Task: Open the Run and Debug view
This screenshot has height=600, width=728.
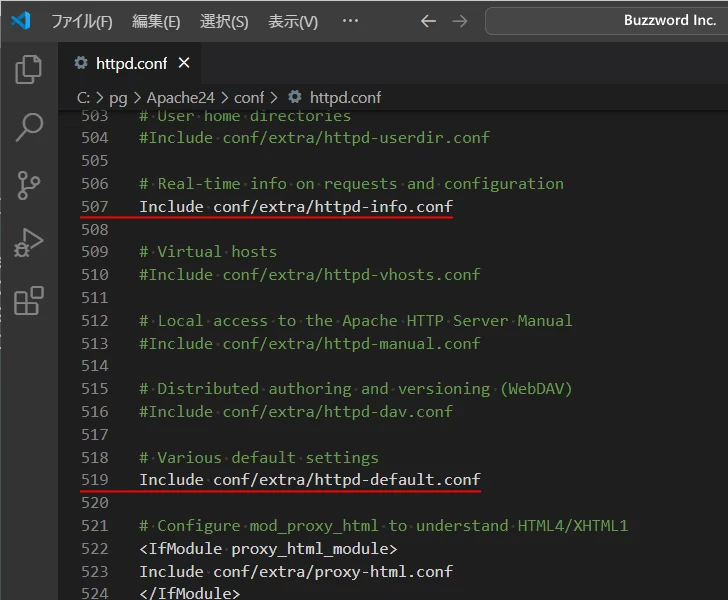Action: (29, 243)
